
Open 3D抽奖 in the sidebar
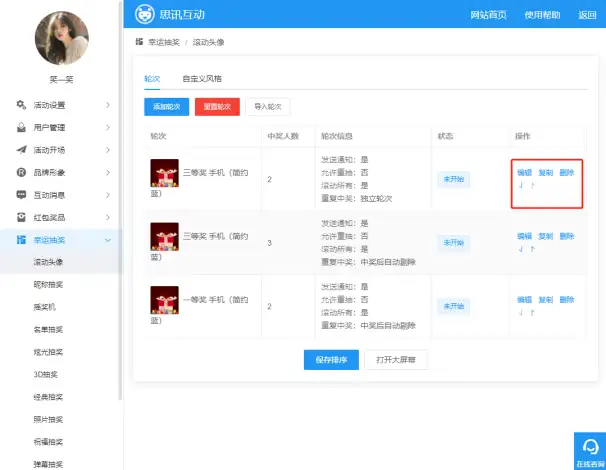(46, 374)
